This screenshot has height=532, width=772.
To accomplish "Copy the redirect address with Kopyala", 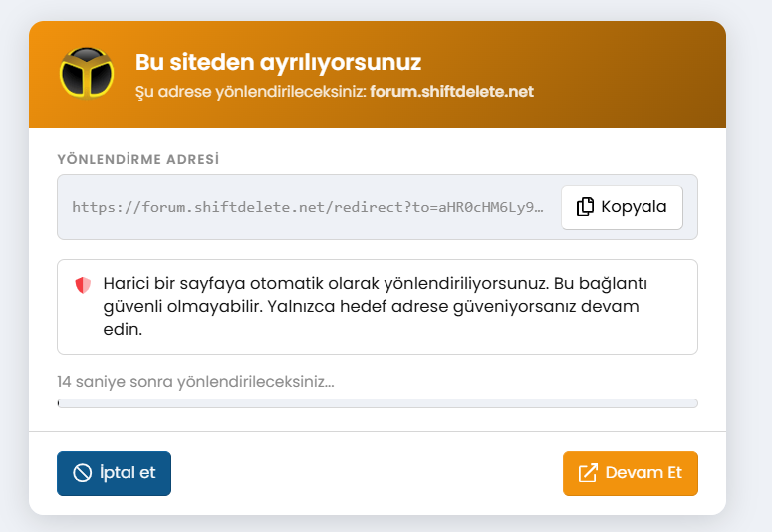I will click(x=622, y=207).
